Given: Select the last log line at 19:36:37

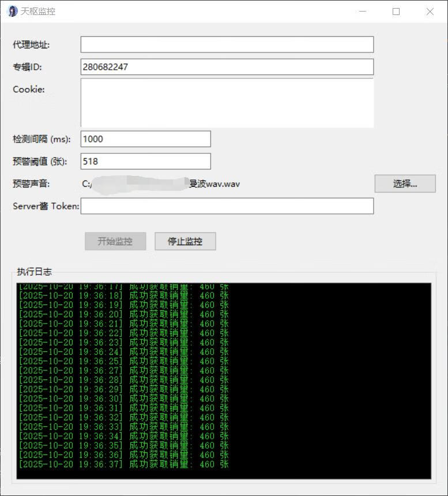Looking at the screenshot, I should [123, 464].
